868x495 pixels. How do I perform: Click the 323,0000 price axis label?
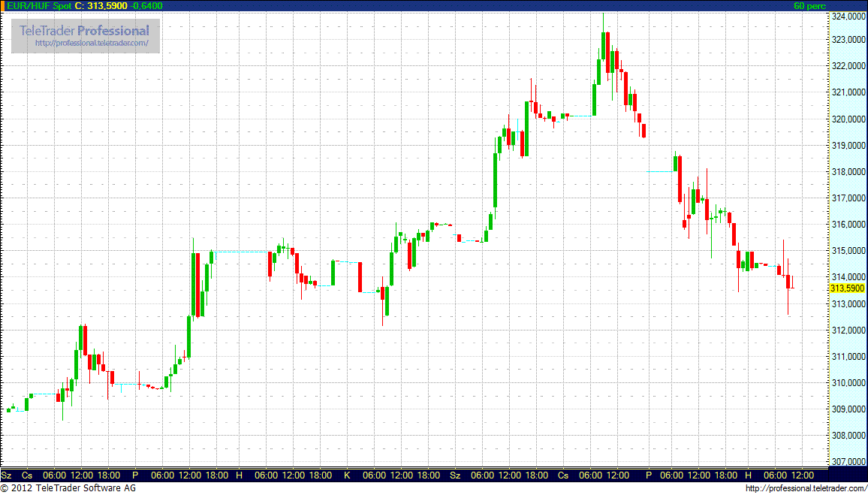pyautogui.click(x=848, y=40)
